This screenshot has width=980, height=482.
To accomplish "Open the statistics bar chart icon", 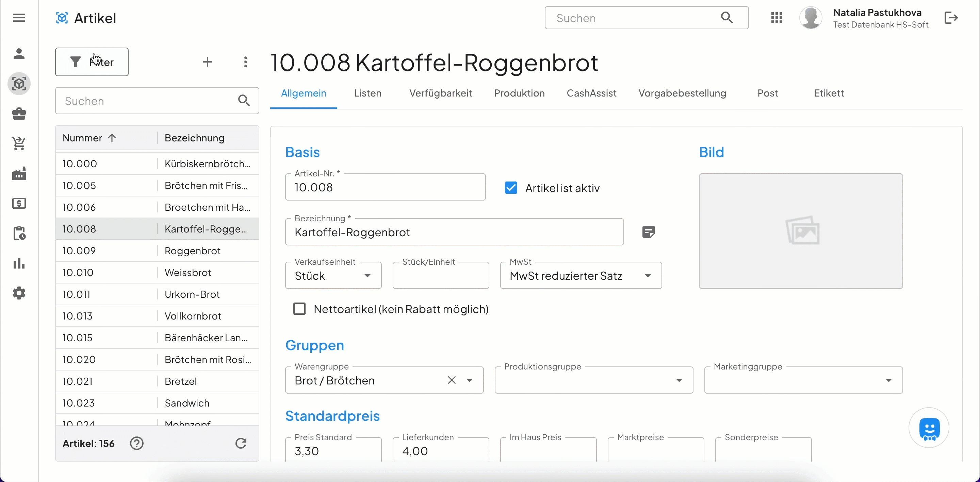I will pos(19,263).
